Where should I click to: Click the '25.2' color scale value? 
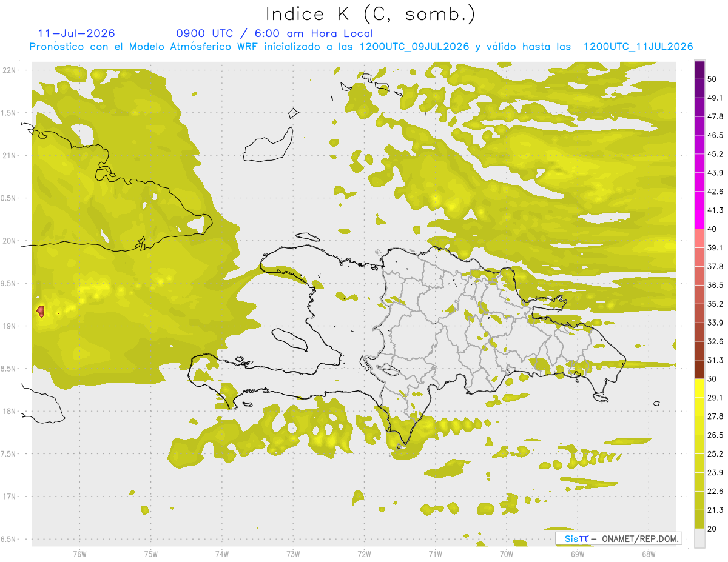pyautogui.click(x=715, y=454)
